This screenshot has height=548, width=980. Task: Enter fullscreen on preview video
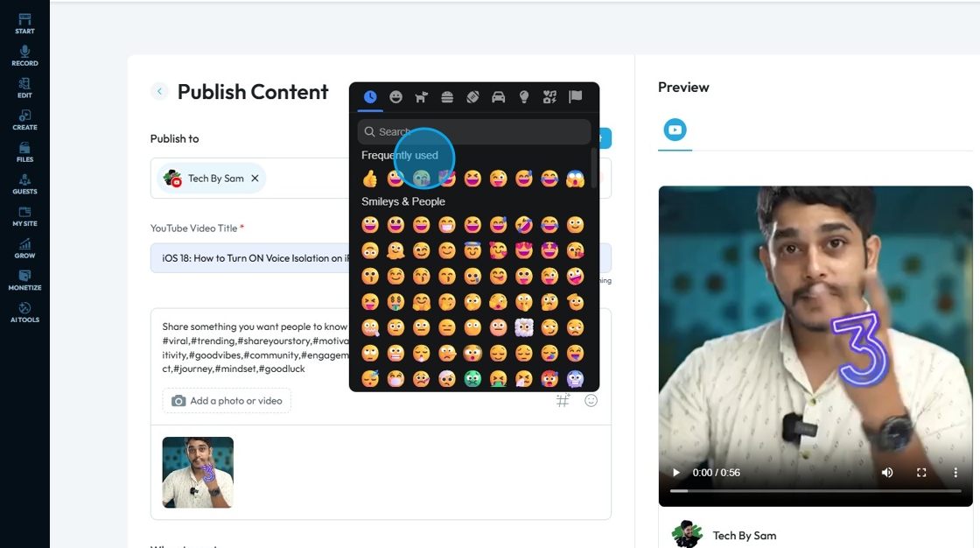[921, 473]
